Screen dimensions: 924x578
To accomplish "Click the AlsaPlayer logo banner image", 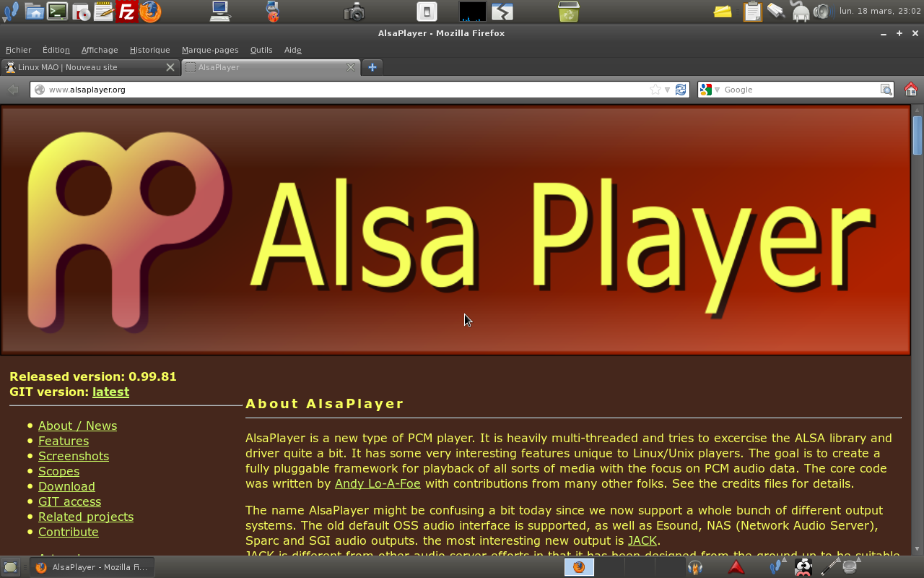I will click(x=456, y=230).
